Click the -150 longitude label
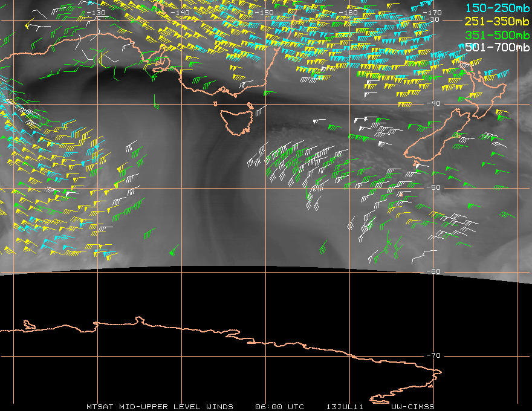The width and height of the screenshot is (532, 411). click(x=264, y=13)
